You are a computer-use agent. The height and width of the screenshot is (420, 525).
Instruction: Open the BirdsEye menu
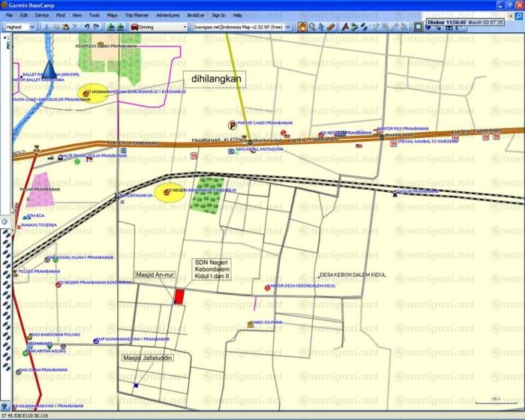point(195,15)
